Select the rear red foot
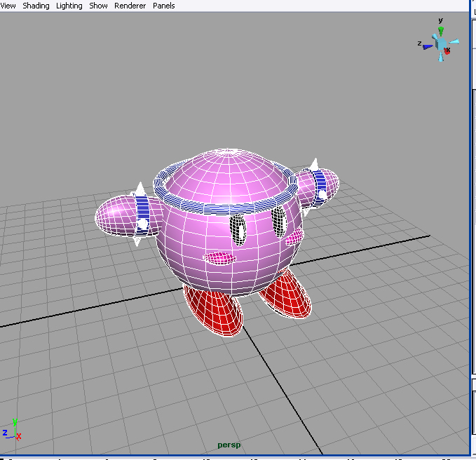The width and height of the screenshot is (476, 460). click(x=287, y=295)
